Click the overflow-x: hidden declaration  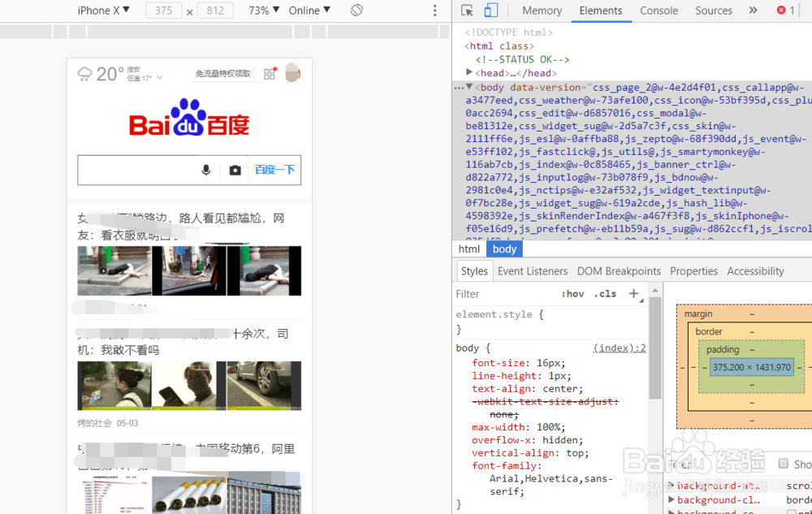(527, 440)
